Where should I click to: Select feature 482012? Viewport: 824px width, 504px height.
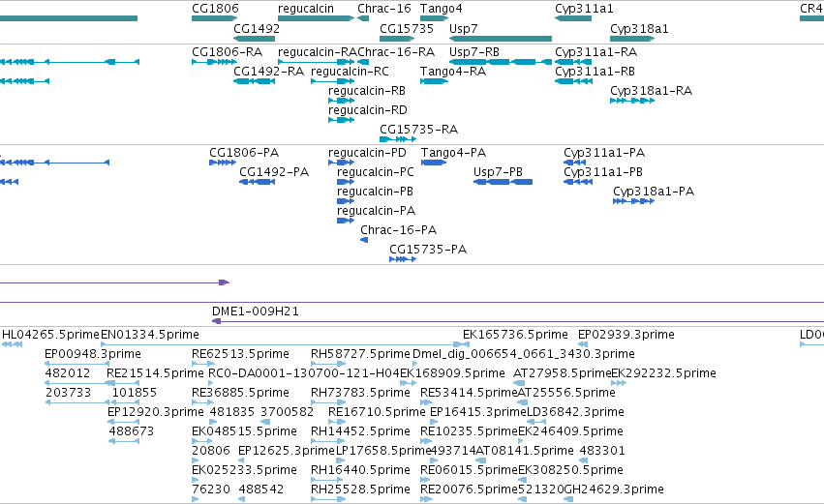tap(77, 383)
